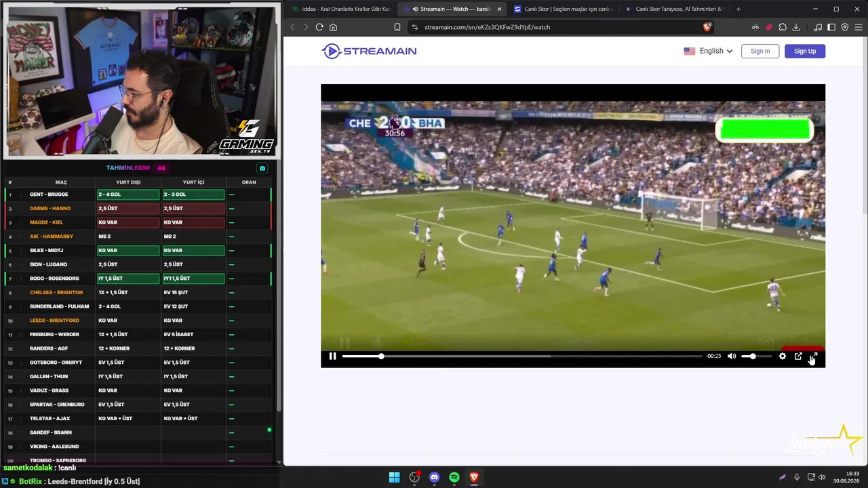Open the Windows Start menu
The height and width of the screenshot is (488, 868).
click(394, 477)
